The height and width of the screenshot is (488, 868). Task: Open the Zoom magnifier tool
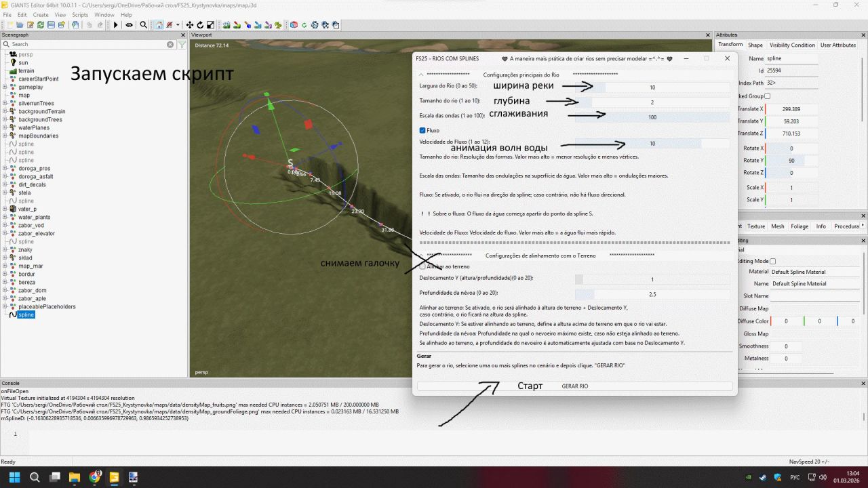[143, 24]
